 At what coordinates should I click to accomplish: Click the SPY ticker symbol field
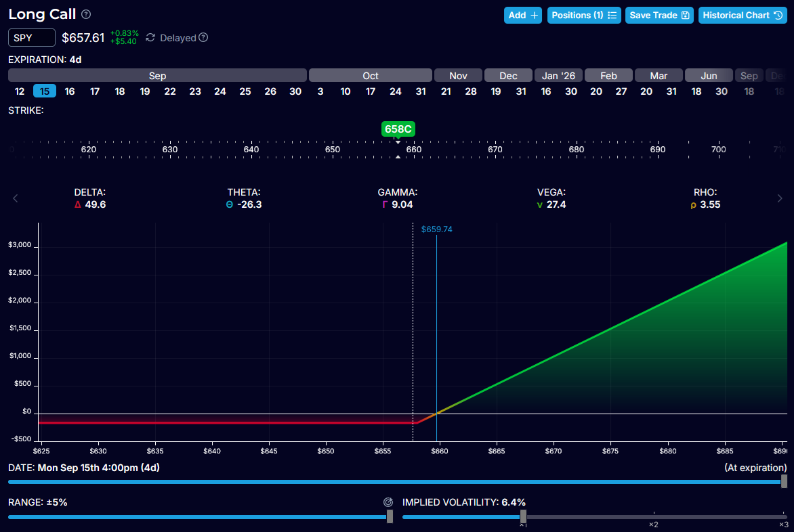click(32, 38)
